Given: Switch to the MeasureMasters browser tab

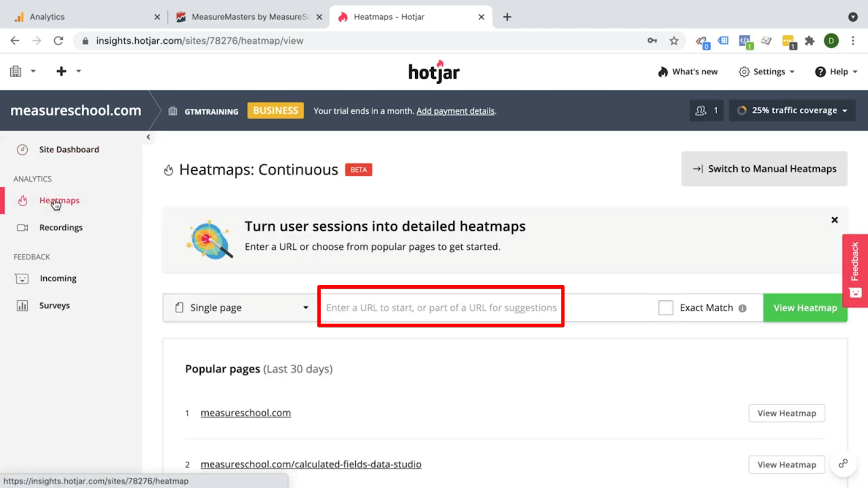Looking at the screenshot, I should pyautogui.click(x=250, y=17).
